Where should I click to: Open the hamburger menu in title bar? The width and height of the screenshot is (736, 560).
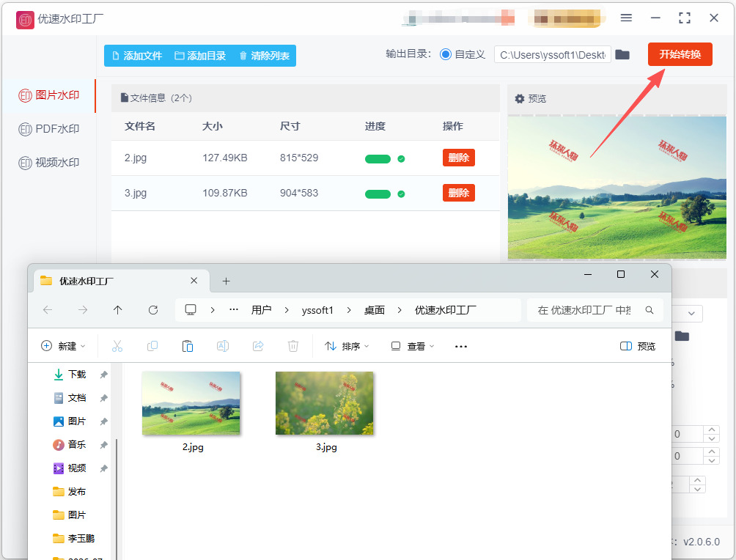(x=626, y=18)
